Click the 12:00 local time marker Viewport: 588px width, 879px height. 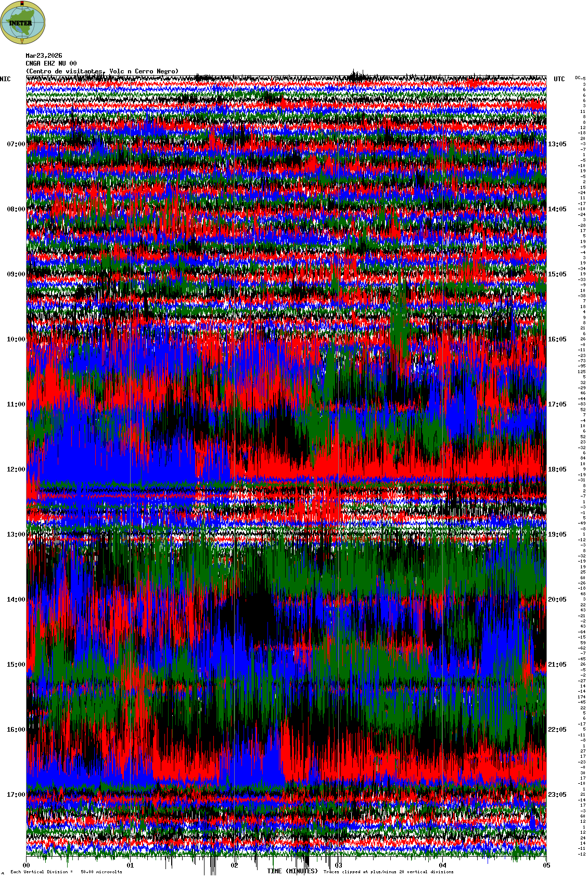coord(16,469)
